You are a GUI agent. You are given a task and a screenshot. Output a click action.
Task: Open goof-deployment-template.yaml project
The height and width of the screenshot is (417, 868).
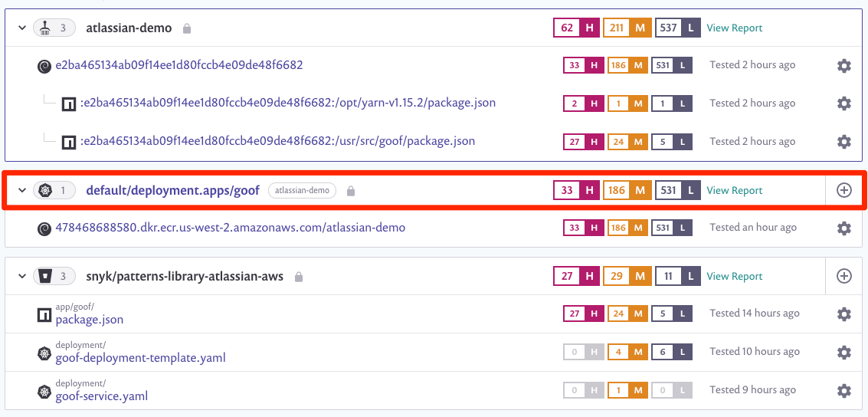(x=141, y=358)
